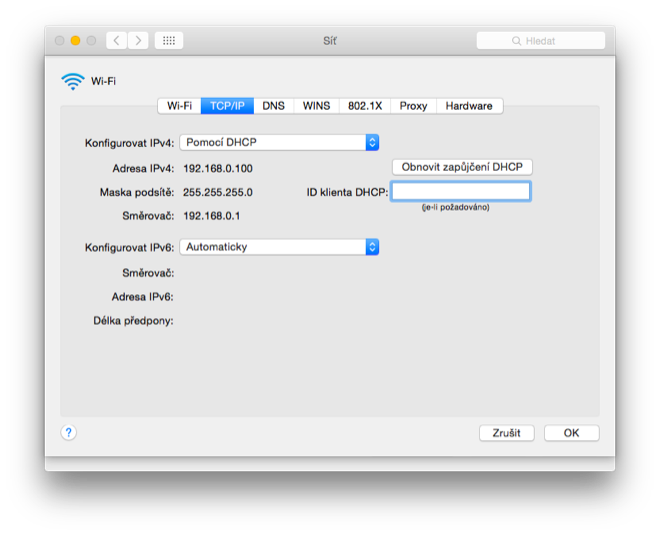Click the subnet mask 255.255.255.0
The height and width of the screenshot is (535, 660).
[218, 192]
